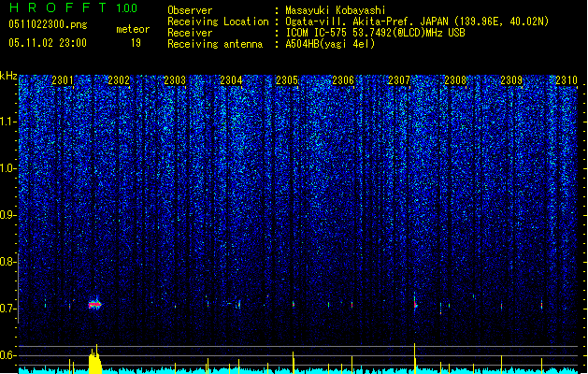Click the 2304 time marker
The image size is (588, 374).
coord(231,80)
